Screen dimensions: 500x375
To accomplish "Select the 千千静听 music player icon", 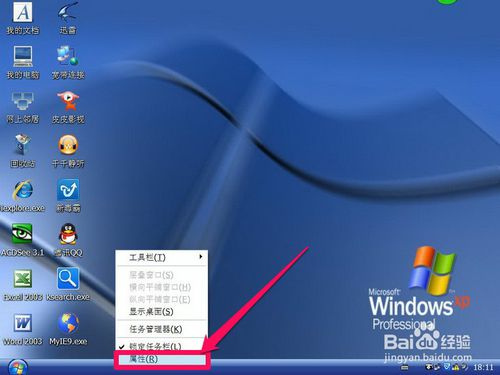I will (x=68, y=151).
